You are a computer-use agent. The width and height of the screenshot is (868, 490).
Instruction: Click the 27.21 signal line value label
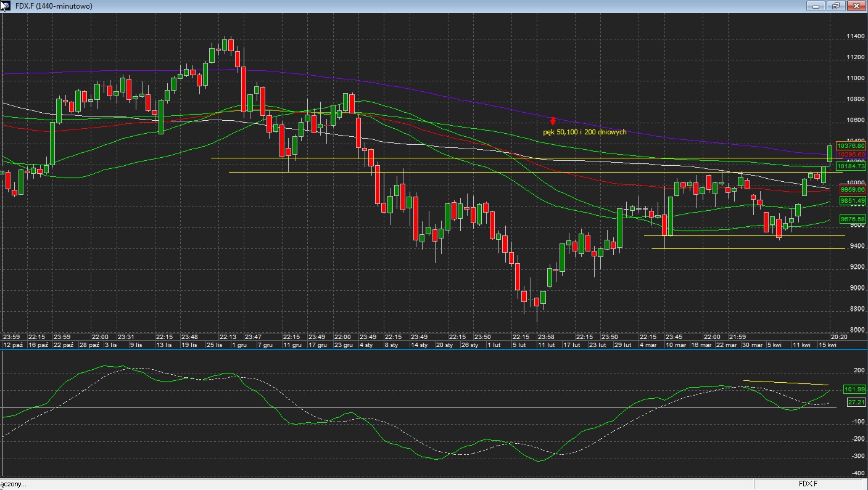point(856,402)
